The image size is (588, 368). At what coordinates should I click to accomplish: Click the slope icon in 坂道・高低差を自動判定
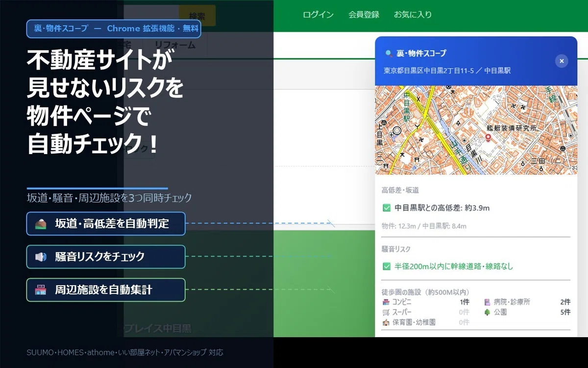coord(41,224)
